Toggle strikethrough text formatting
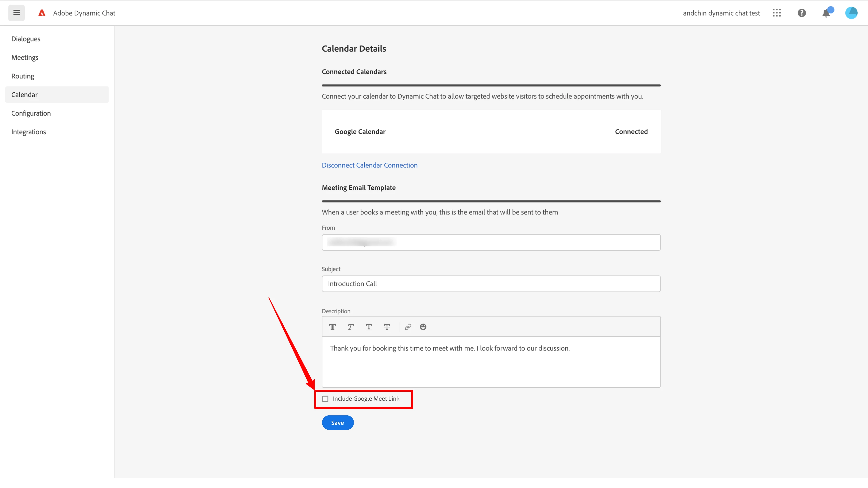Screen dimensions: 868x488 [387, 327]
